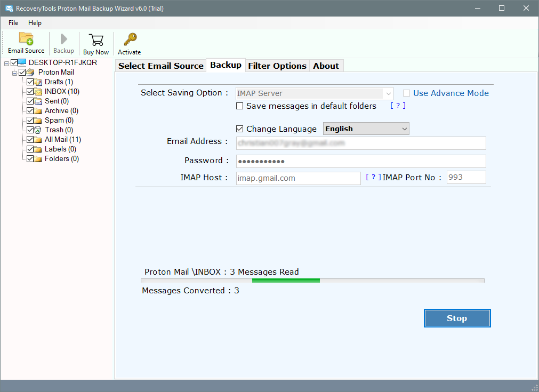Open the File menu
The height and width of the screenshot is (392, 539).
(x=13, y=23)
